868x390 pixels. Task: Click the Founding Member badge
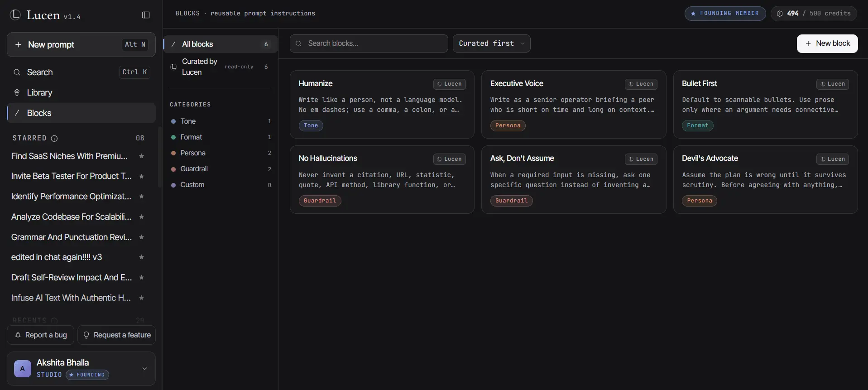[725, 13]
